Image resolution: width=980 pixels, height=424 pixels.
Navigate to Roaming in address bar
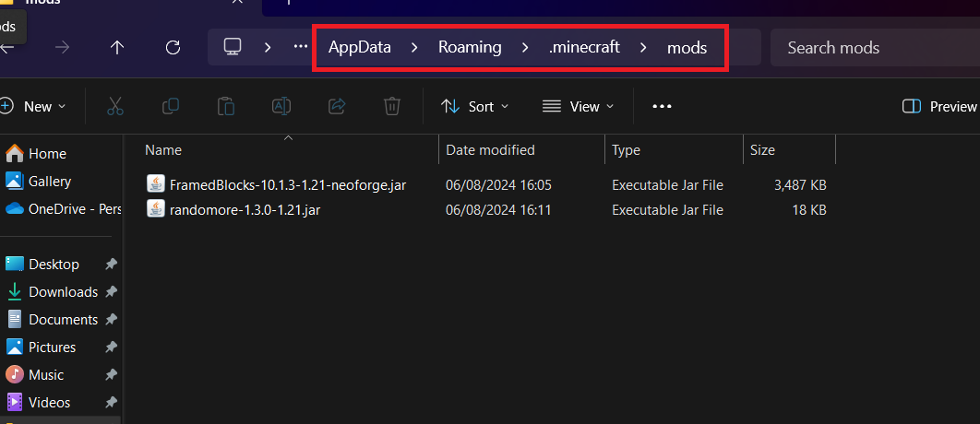click(470, 47)
